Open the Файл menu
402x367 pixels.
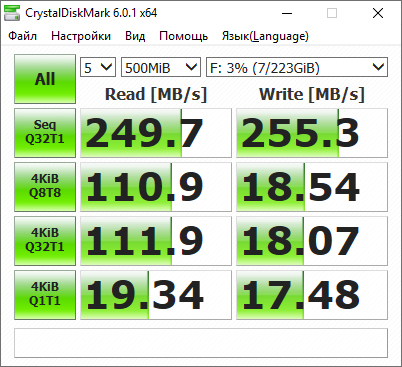coord(22,36)
